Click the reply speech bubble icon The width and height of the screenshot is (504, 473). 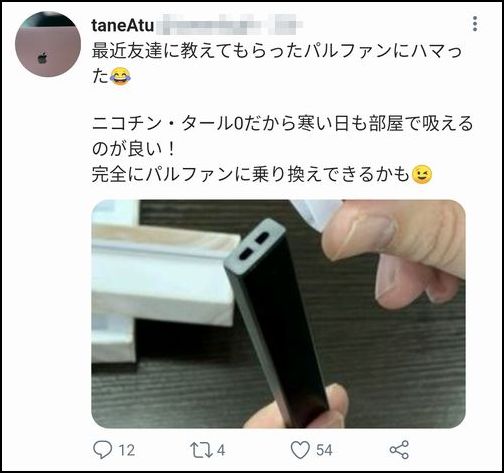pyautogui.click(x=102, y=450)
